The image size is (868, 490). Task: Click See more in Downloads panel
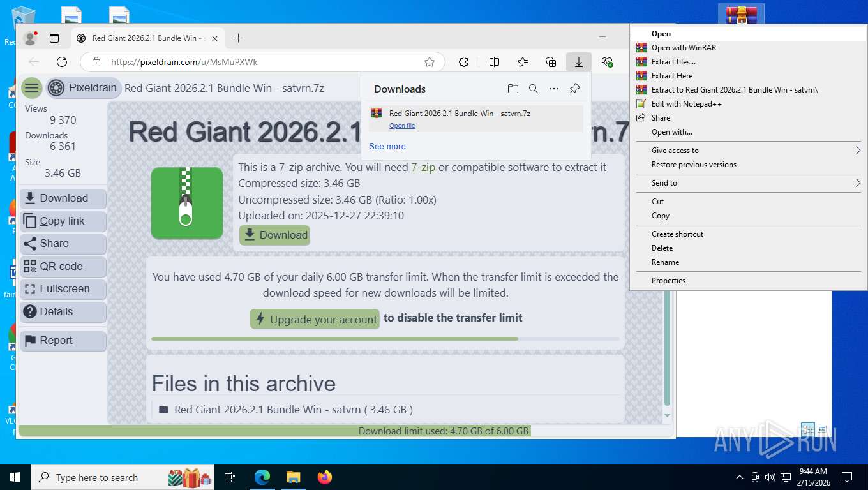pos(387,146)
